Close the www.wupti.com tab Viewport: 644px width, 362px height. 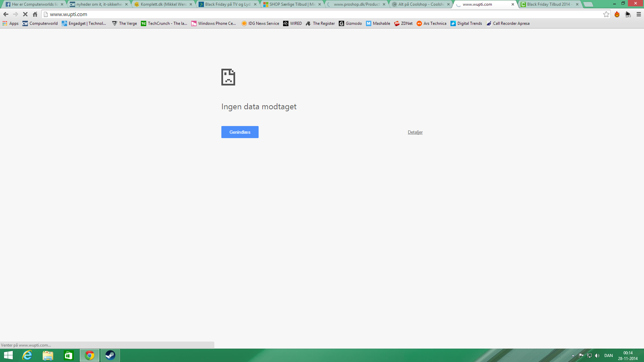click(x=513, y=4)
